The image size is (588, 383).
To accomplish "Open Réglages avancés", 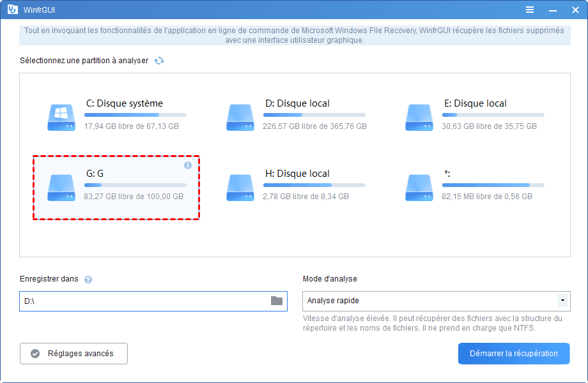I will coord(73,354).
